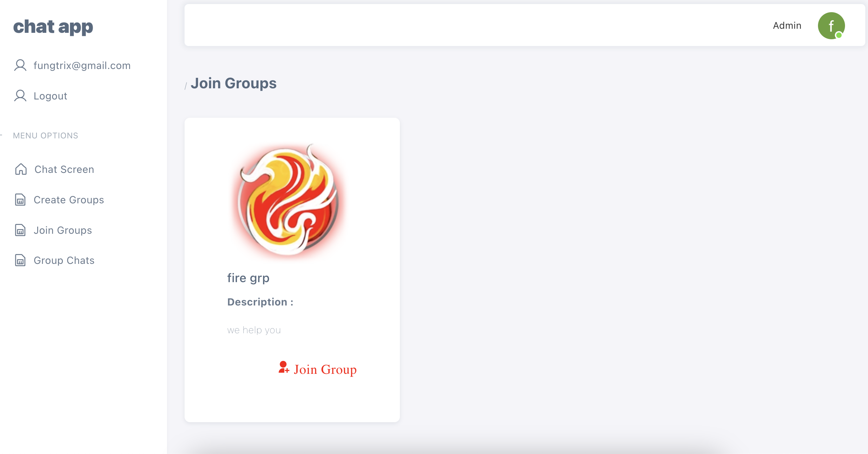Click the chat app logo title
Image resolution: width=868 pixels, height=454 pixels.
53,27
